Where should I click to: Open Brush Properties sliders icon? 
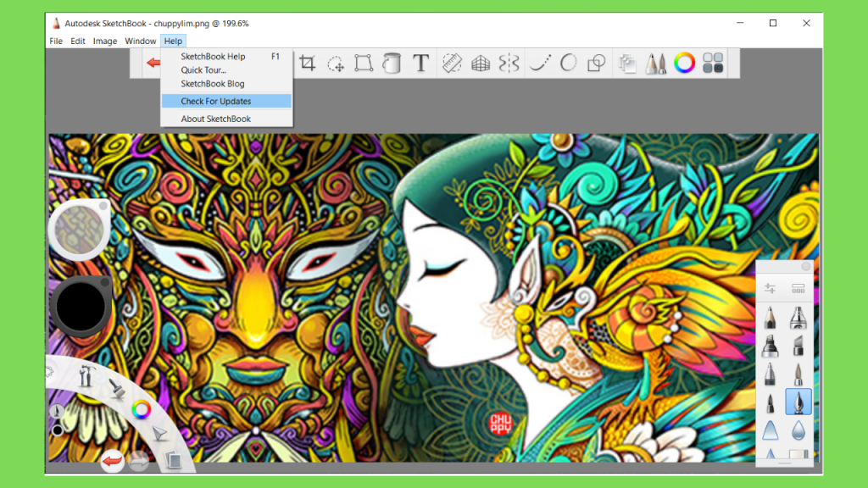pos(770,288)
